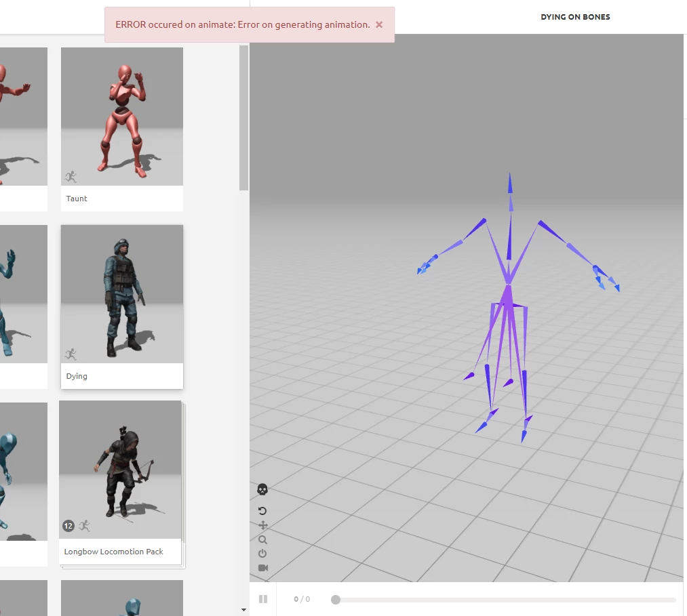Reset camera with the rotate icon
The height and width of the screenshot is (616, 687).
(262, 511)
